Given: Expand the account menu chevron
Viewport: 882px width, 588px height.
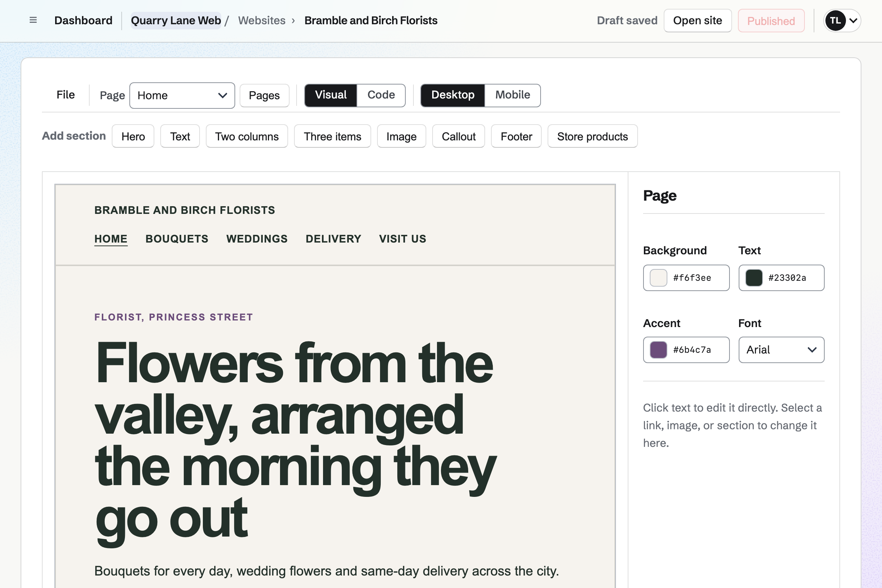Looking at the screenshot, I should pos(853,21).
